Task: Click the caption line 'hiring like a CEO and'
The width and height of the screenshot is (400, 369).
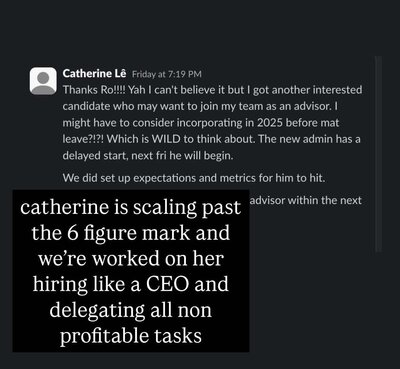Action: pyautogui.click(x=131, y=284)
